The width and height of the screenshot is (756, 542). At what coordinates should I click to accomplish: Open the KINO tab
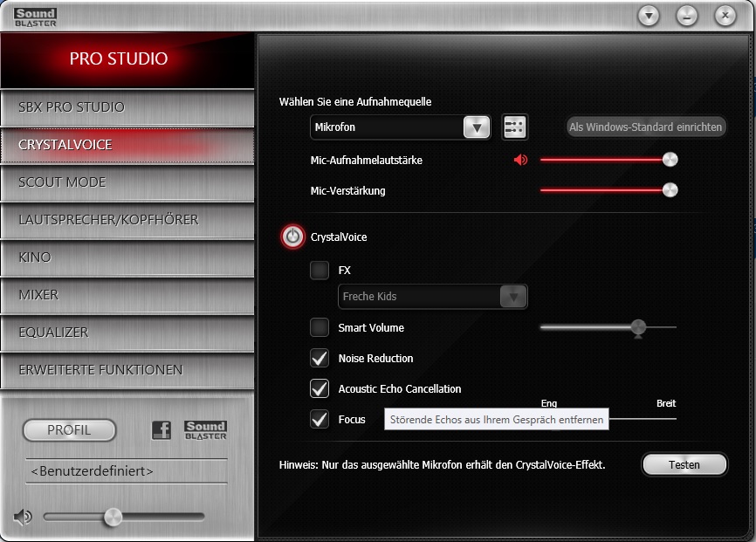[x=127, y=258]
